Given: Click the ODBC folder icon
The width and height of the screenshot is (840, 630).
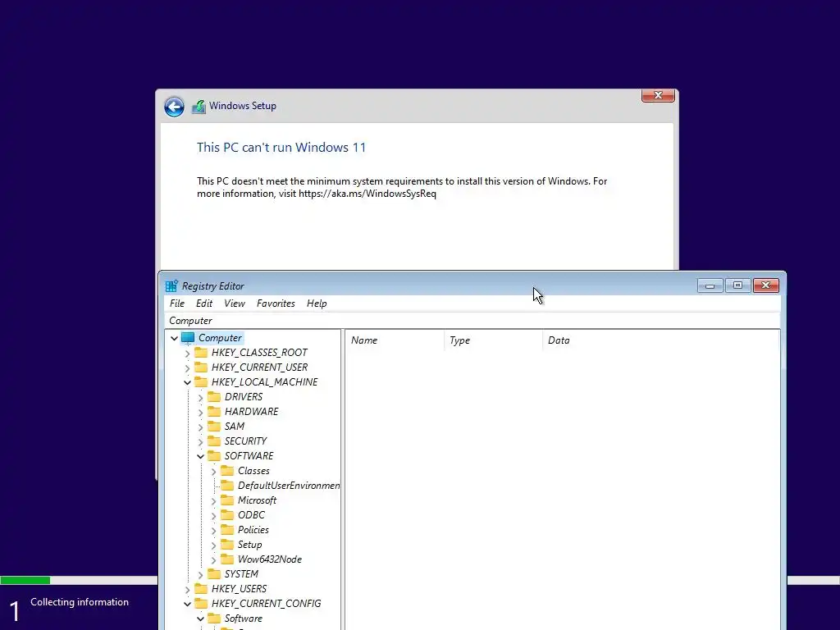Looking at the screenshot, I should (227, 515).
